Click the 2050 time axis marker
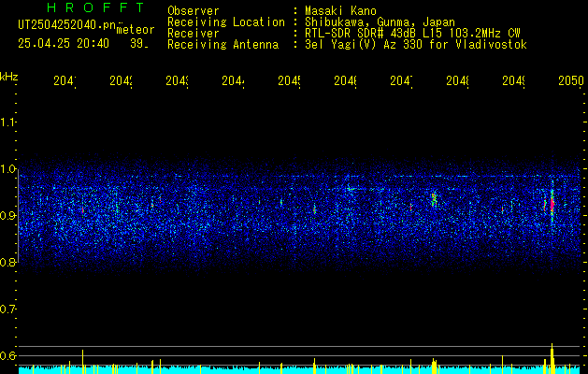This screenshot has width=588, height=374. point(571,81)
